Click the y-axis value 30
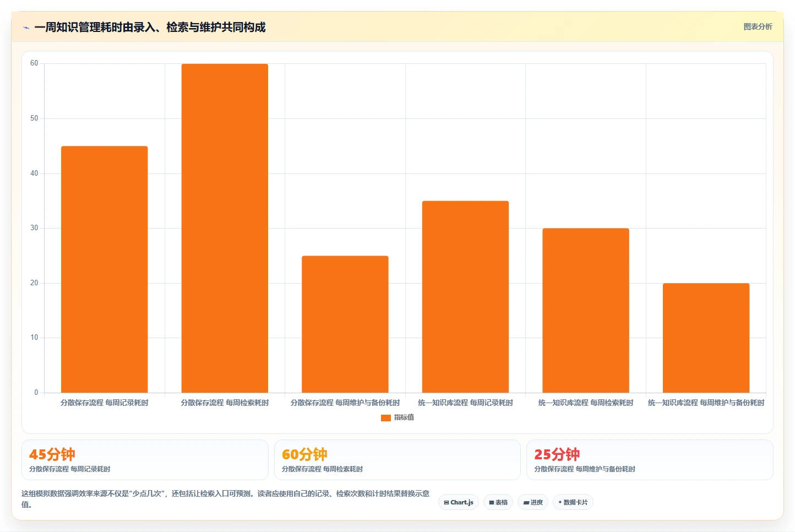Image resolution: width=795 pixels, height=532 pixels. [x=34, y=228]
